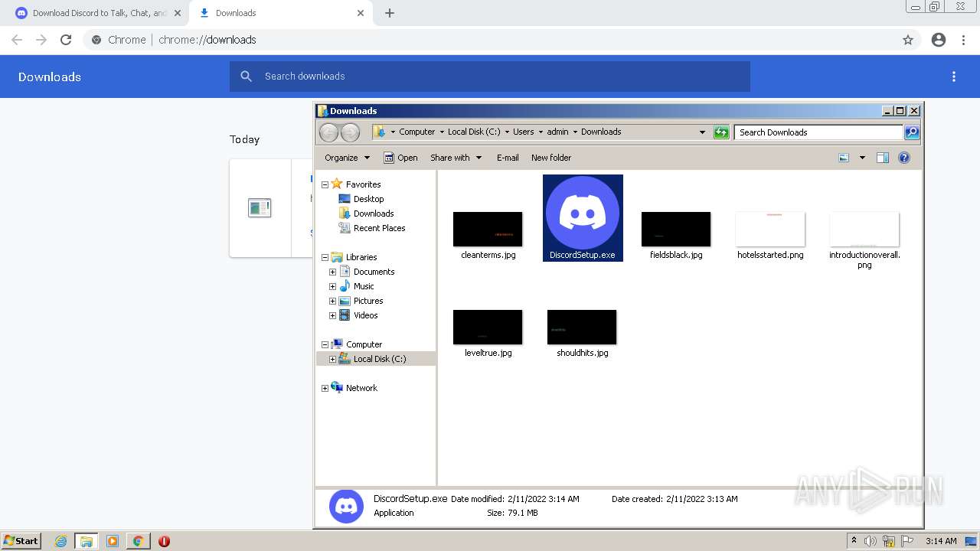Click the chrome://downloads address bar
Image resolution: width=980 pixels, height=551 pixels.
490,40
